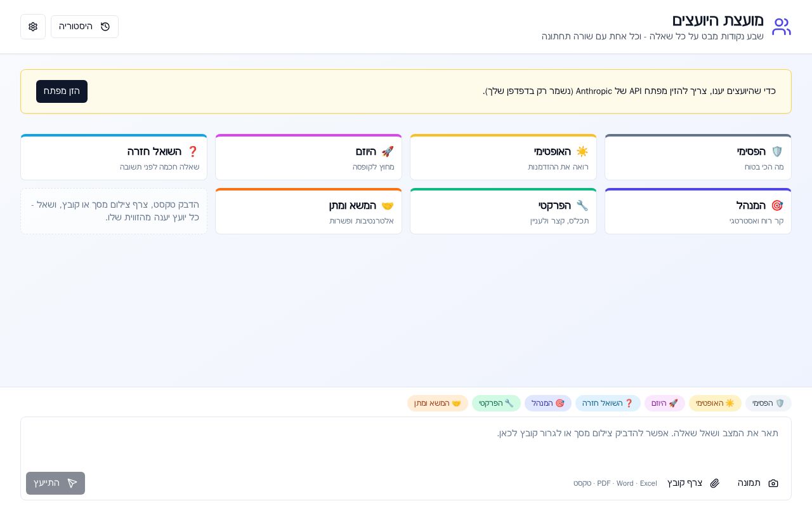The height and width of the screenshot is (508, 812).
Task: Click the handshake icon on המשא ומתן card
Action: point(388,206)
